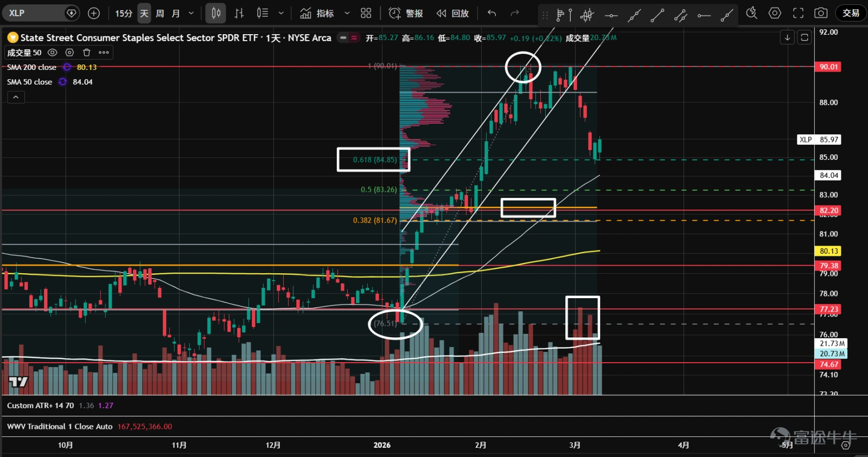Expand the chart style dropdown arrow

coord(281,13)
